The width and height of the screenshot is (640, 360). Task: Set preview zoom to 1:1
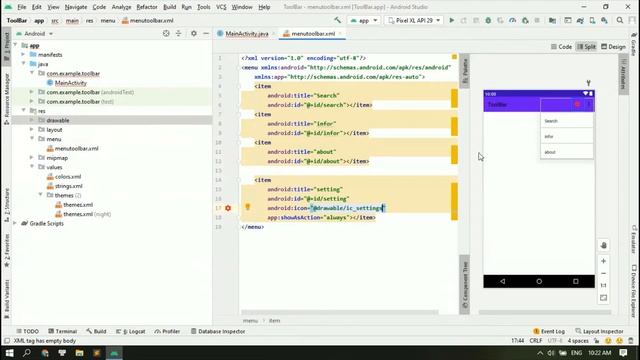click(604, 285)
